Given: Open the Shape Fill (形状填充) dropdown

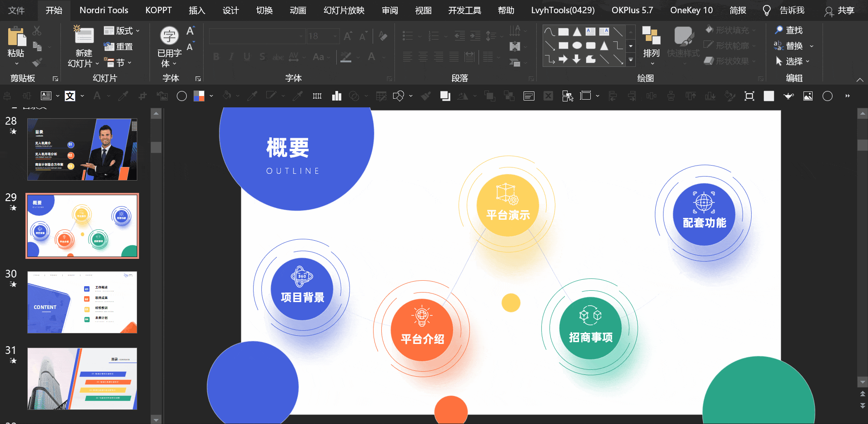Looking at the screenshot, I should 731,30.
